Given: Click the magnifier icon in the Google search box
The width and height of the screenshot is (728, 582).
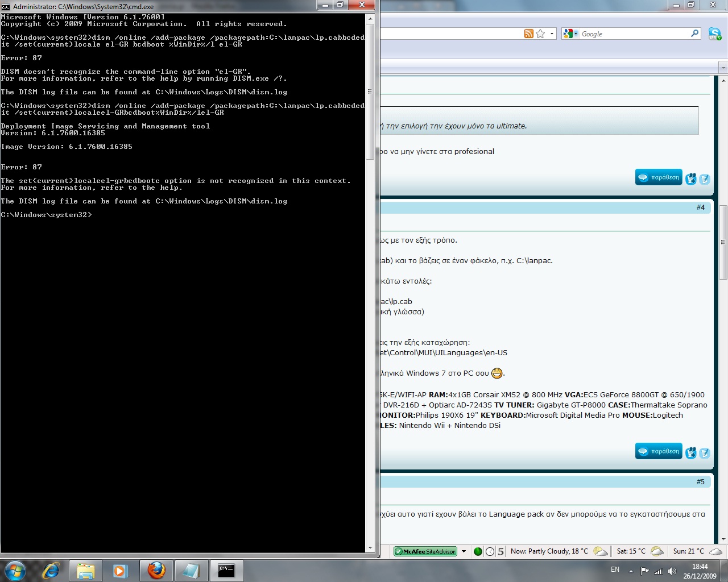Looking at the screenshot, I should coord(694,34).
